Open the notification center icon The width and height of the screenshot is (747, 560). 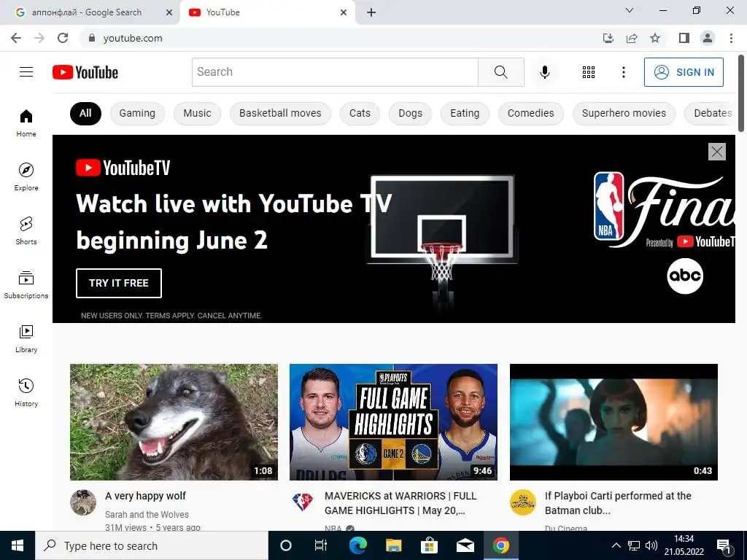click(724, 546)
